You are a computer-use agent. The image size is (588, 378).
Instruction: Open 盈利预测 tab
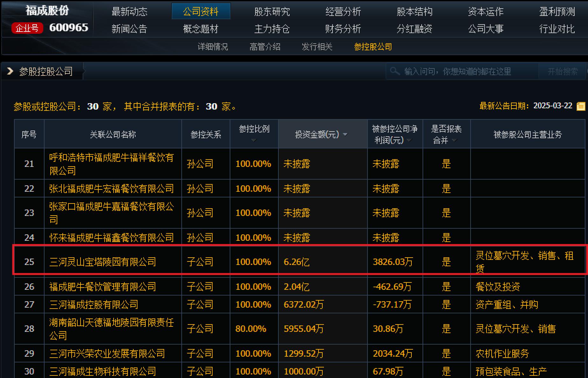pyautogui.click(x=557, y=12)
